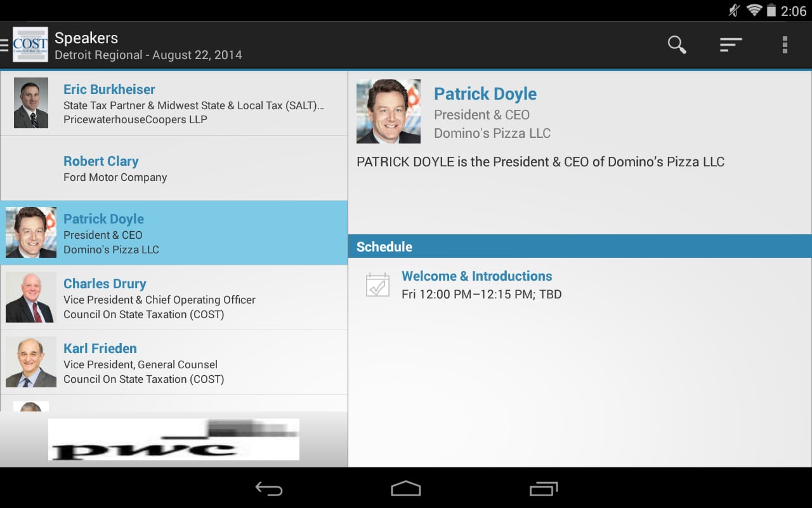This screenshot has height=508, width=812.
Task: Tap 'Ford Motor Company' text
Action: (x=115, y=177)
